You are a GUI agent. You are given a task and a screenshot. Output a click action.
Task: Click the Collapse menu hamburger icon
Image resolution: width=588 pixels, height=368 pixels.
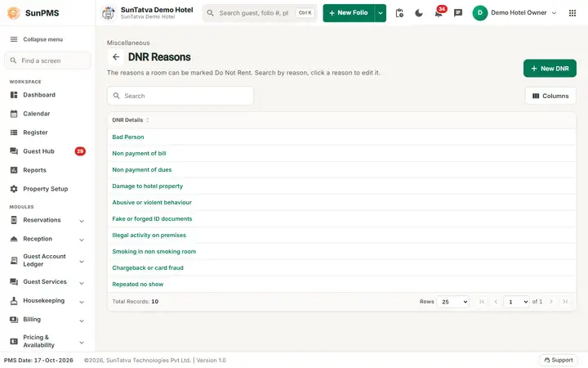click(x=14, y=39)
